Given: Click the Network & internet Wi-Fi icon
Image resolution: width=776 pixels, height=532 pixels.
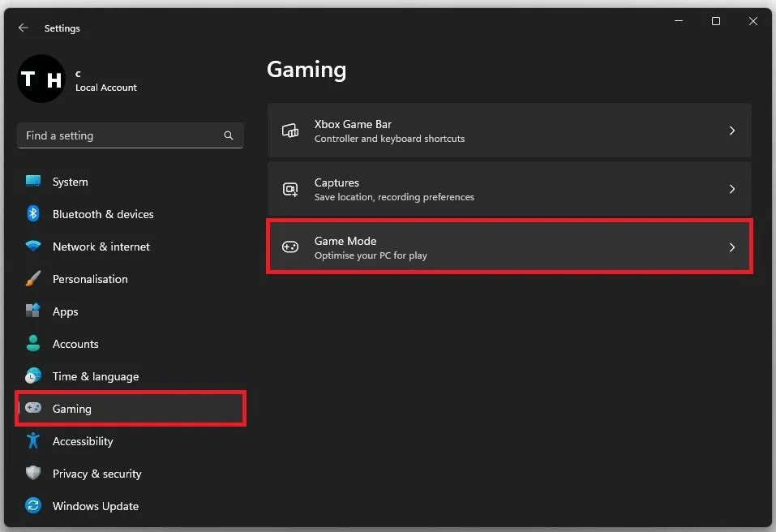Looking at the screenshot, I should point(32,247).
